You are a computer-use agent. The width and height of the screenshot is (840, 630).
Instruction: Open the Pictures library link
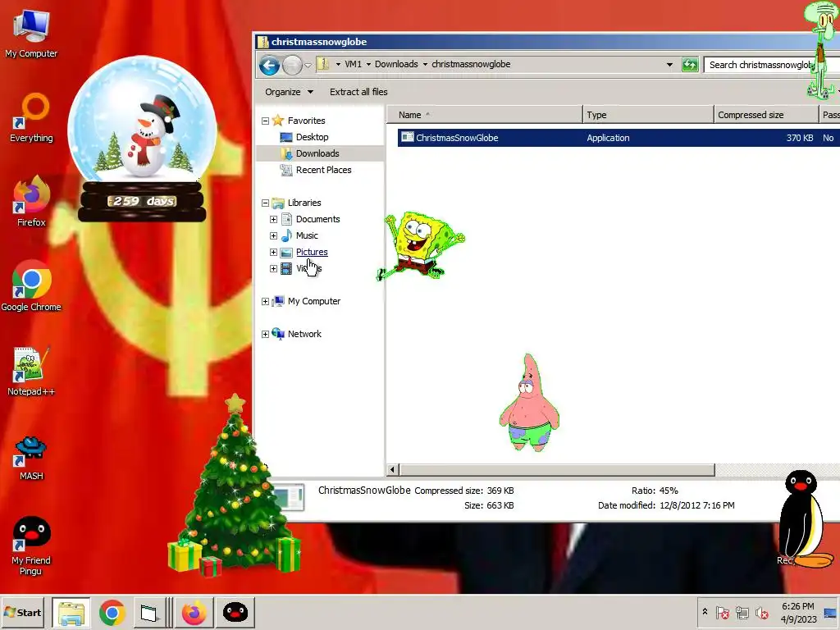coord(312,252)
